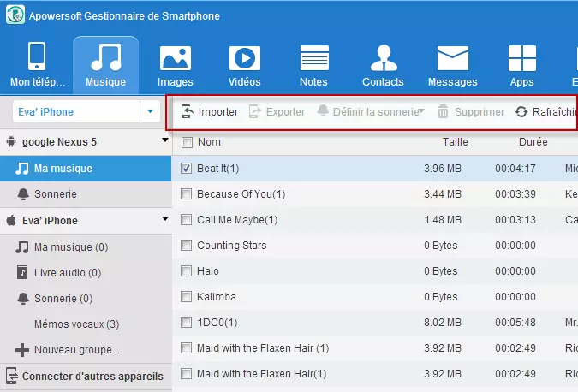Screen dimensions: 578x392
Task: Open the Apps tab
Action: [x=522, y=65]
